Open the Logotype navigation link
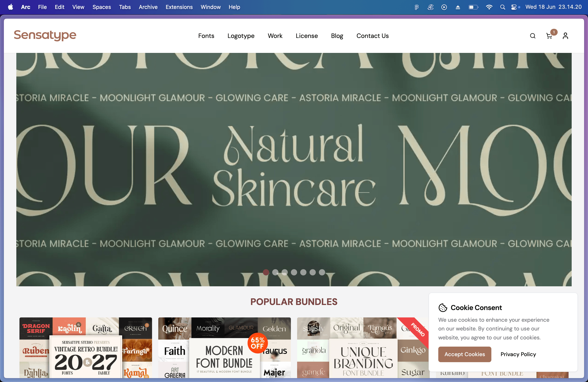Viewport: 588px width, 382px height. (x=241, y=36)
